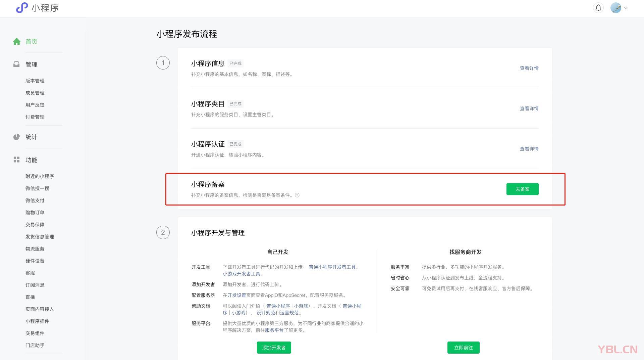This screenshot has width=644, height=360.
Task: Click the 功能 grid icon
Action: 16,160
